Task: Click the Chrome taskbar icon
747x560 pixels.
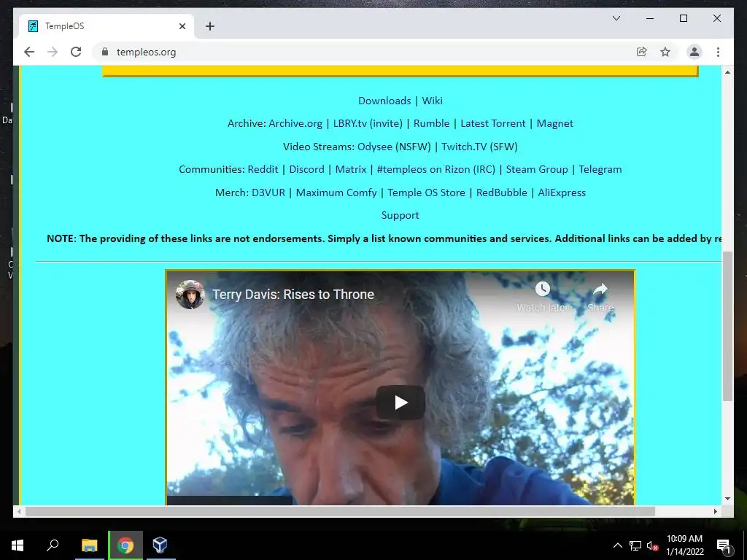Action: click(125, 545)
